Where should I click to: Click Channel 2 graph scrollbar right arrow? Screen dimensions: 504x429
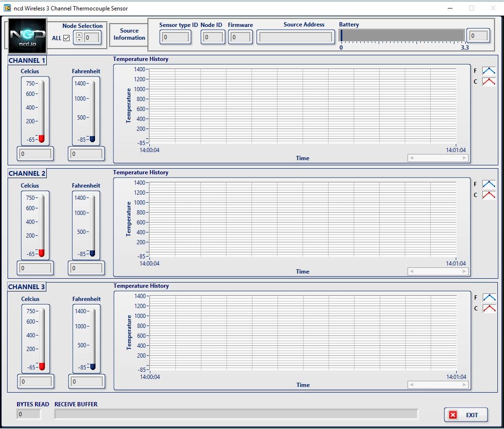[464, 271]
